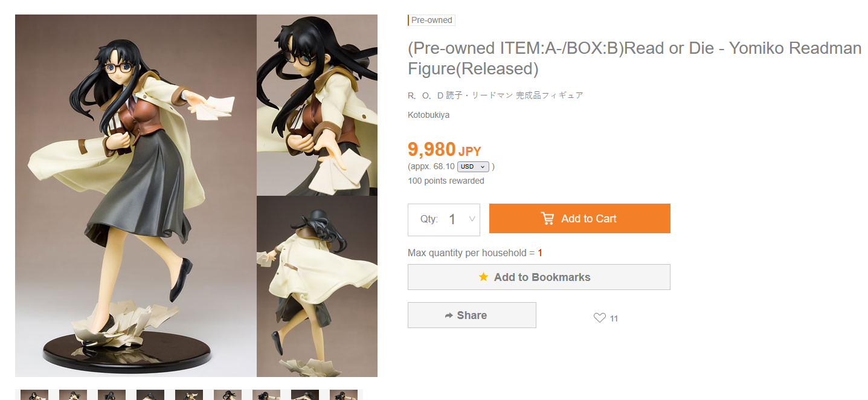Click the shopping cart icon on Add to Cart
Screen dimensions: 868x400
[548, 219]
